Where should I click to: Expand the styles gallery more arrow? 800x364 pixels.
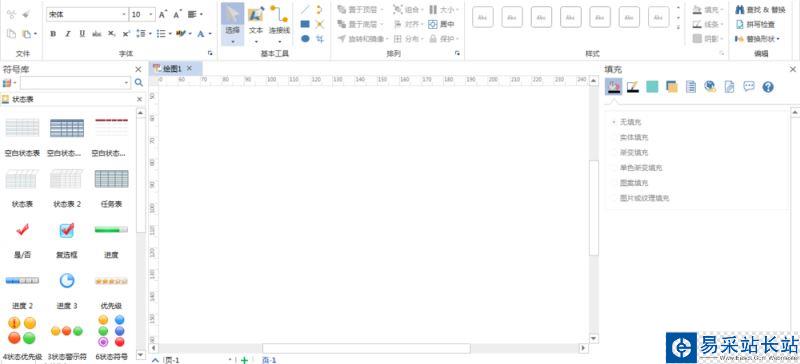click(678, 27)
